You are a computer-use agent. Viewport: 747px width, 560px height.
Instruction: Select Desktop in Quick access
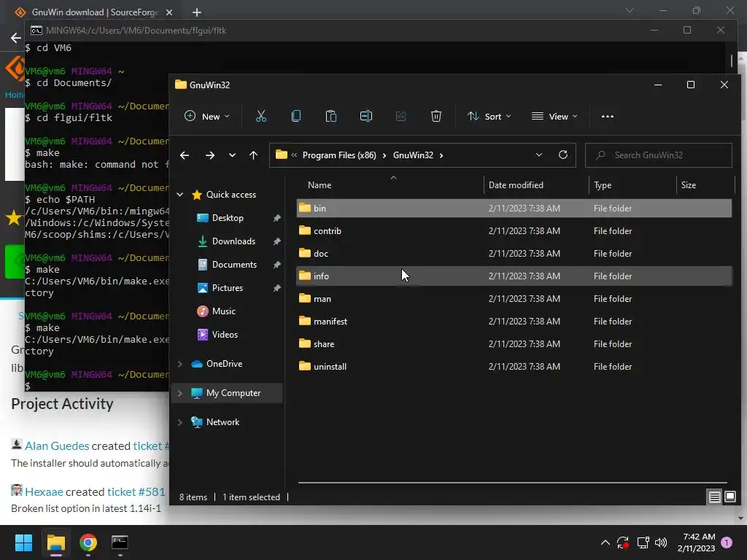(x=228, y=218)
